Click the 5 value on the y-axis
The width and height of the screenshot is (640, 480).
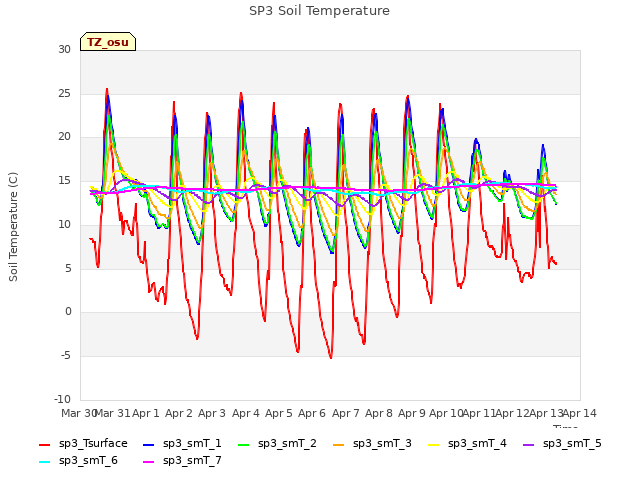pyautogui.click(x=68, y=268)
